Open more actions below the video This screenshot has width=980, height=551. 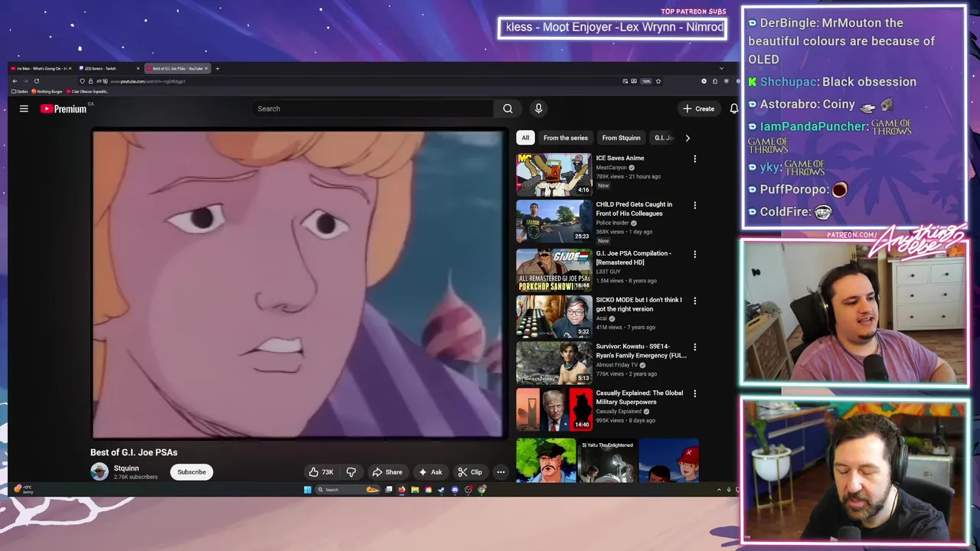click(500, 472)
